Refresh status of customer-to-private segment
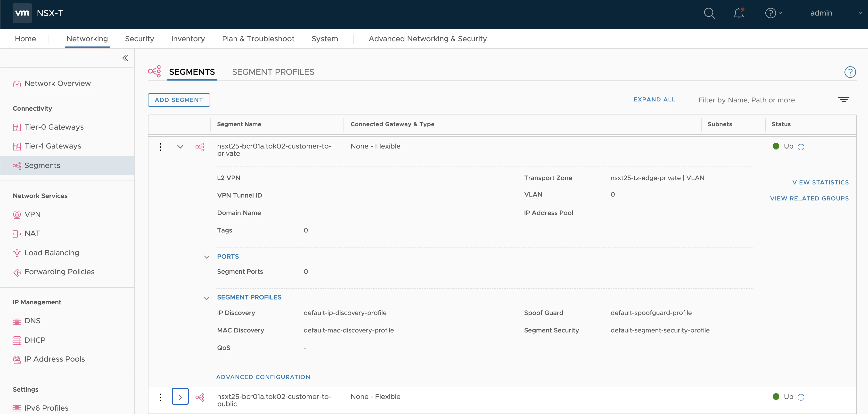Viewport: 868px width, 414px height. coord(801,147)
